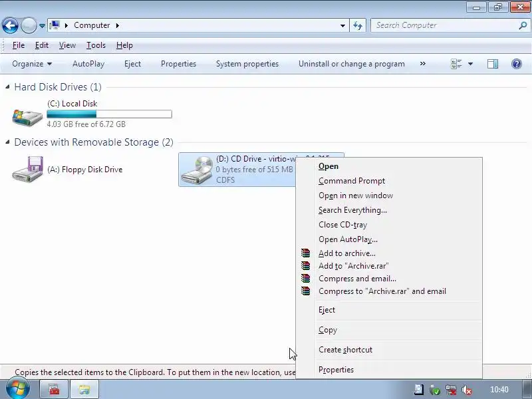
Task: Select the Hard Disk Drives (1) header
Action: tap(58, 87)
